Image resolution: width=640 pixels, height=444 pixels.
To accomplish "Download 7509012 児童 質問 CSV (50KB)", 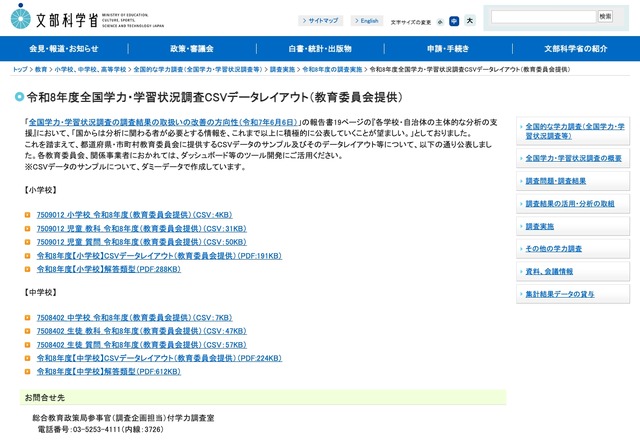I will point(142,242).
